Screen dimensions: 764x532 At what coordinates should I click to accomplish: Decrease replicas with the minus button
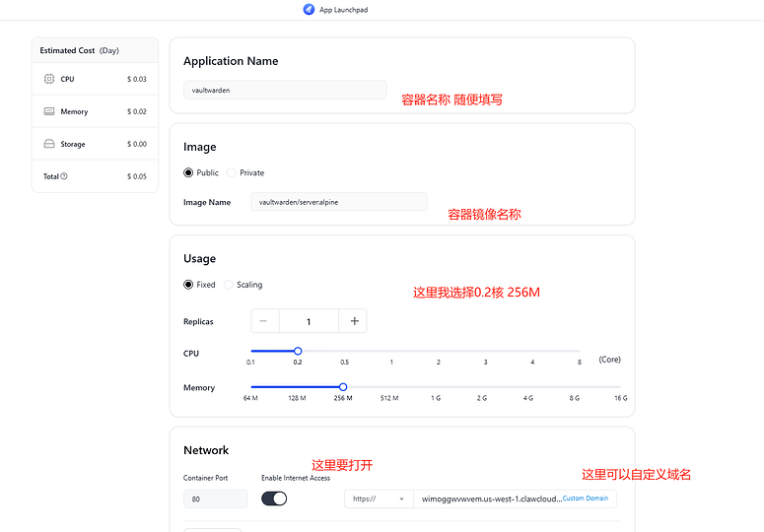click(x=264, y=321)
